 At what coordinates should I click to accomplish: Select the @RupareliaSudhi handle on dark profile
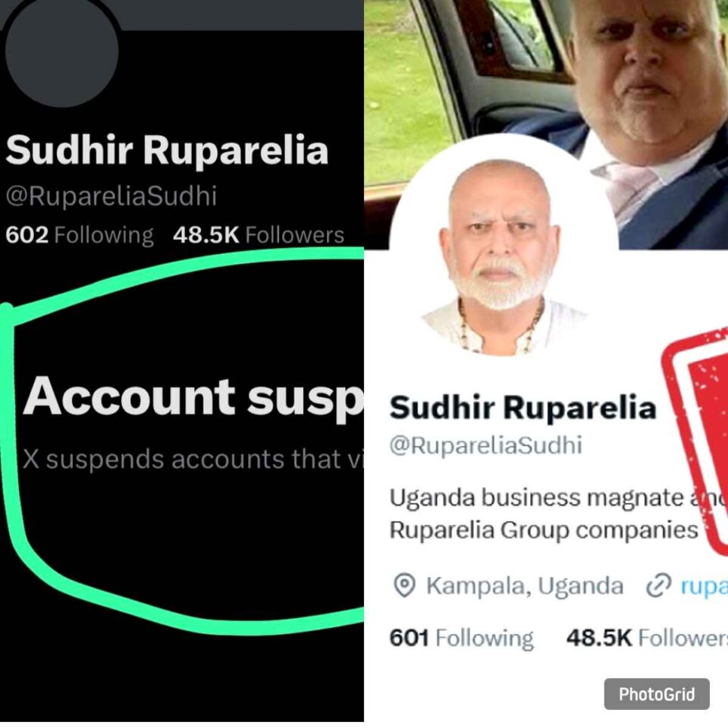click(111, 196)
